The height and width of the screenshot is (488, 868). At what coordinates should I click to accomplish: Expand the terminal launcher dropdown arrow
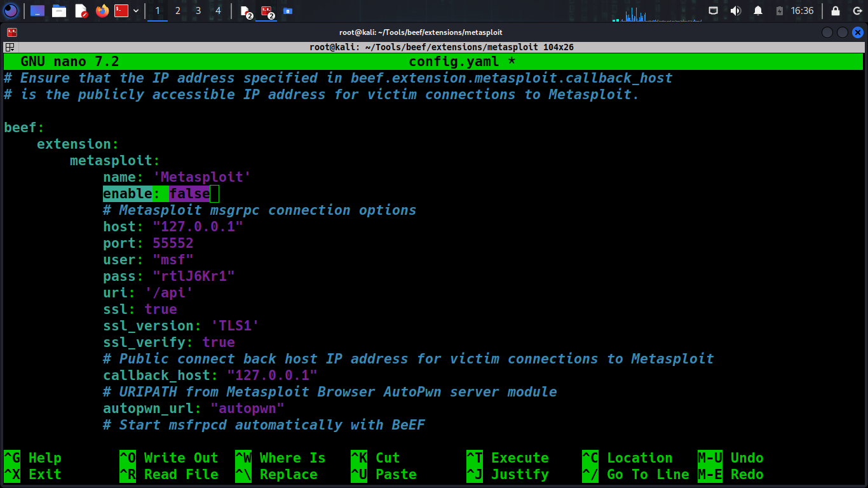tap(135, 11)
